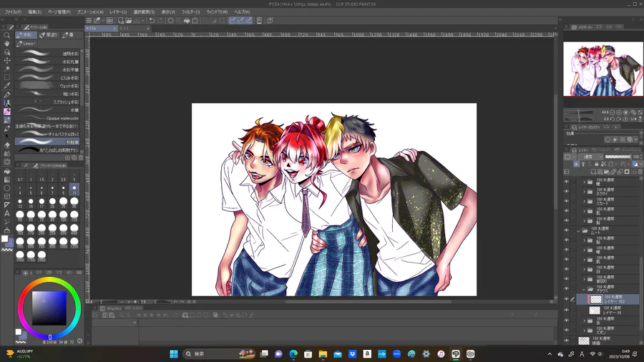Delete sub tool with trash icon
This screenshot has height=362, width=644.
(x=80, y=157)
